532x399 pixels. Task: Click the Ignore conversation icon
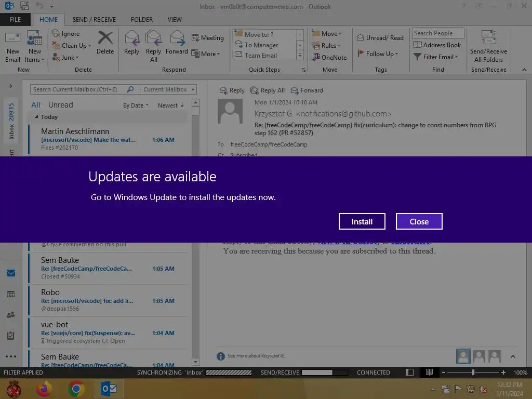coord(66,34)
